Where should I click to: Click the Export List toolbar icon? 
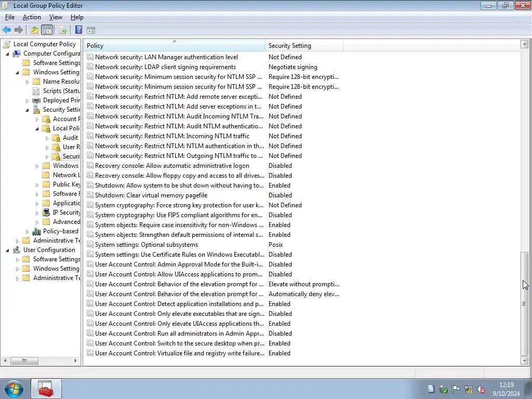point(62,30)
